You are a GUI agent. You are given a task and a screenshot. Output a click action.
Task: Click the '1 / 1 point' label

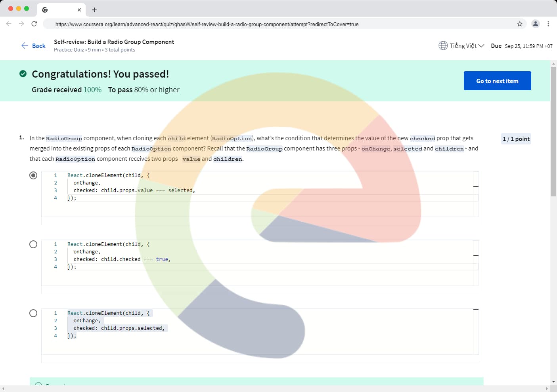(516, 139)
